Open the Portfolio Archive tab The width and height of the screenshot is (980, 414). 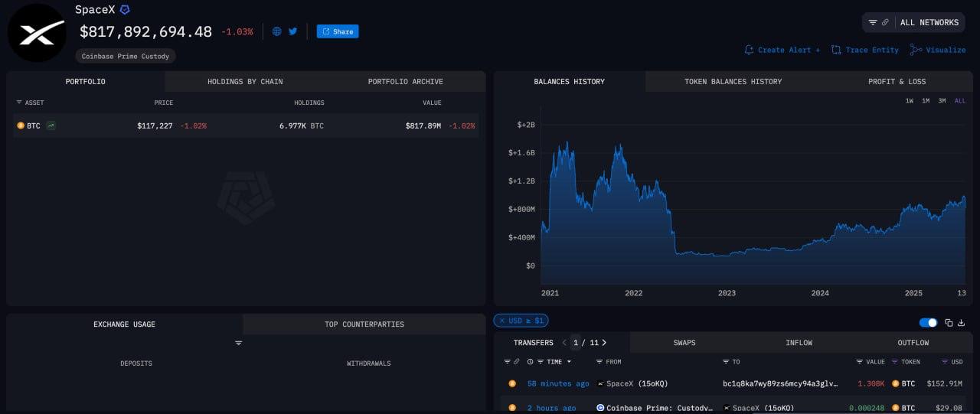(405, 82)
